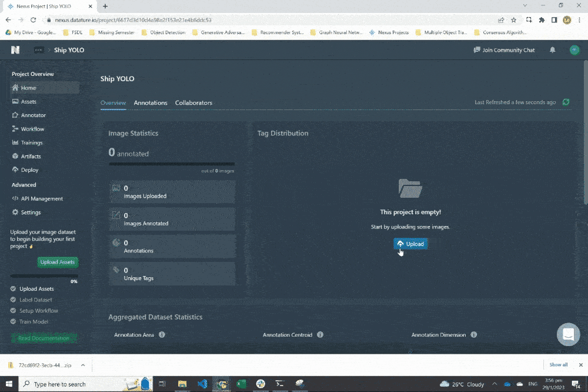Click the green Upload Assets button
588x392 pixels.
(x=58, y=262)
